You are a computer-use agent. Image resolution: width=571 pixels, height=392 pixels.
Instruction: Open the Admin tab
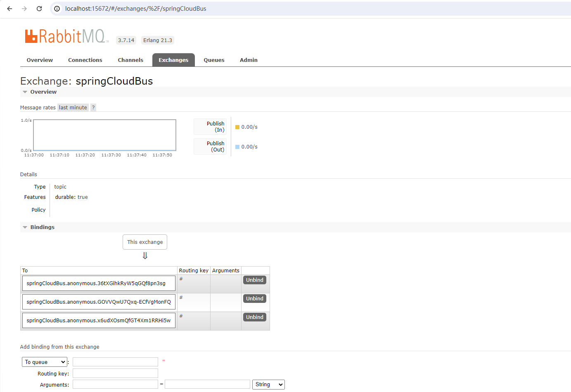pos(249,60)
